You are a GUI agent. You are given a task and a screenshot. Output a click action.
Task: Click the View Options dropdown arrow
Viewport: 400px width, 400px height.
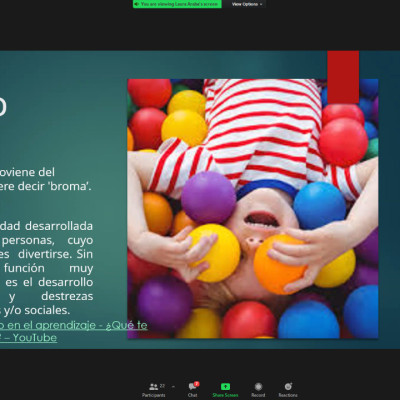pos(261,5)
